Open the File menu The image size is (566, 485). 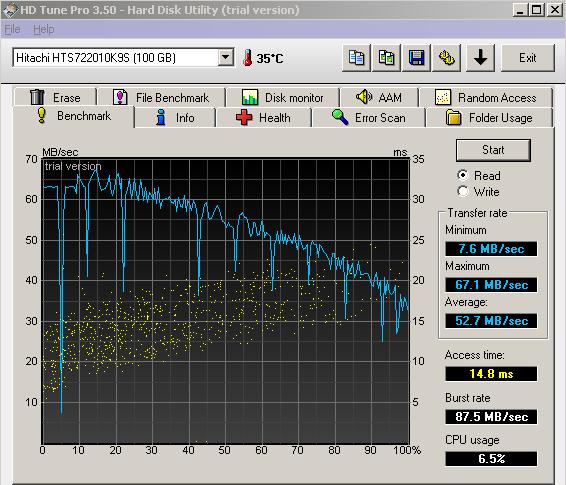(x=12, y=29)
